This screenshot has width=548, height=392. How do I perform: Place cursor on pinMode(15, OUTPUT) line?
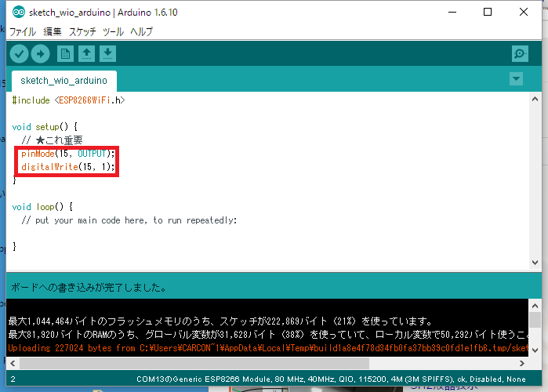point(67,154)
